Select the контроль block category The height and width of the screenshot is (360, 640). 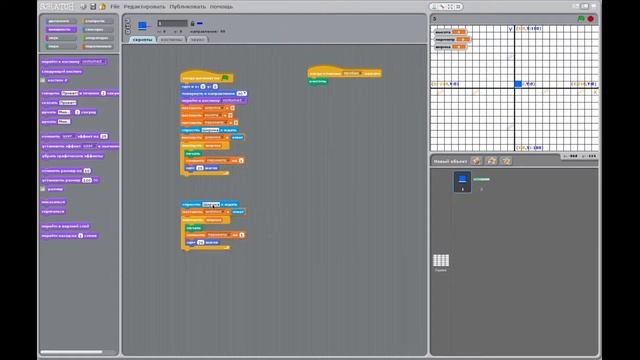(97, 21)
